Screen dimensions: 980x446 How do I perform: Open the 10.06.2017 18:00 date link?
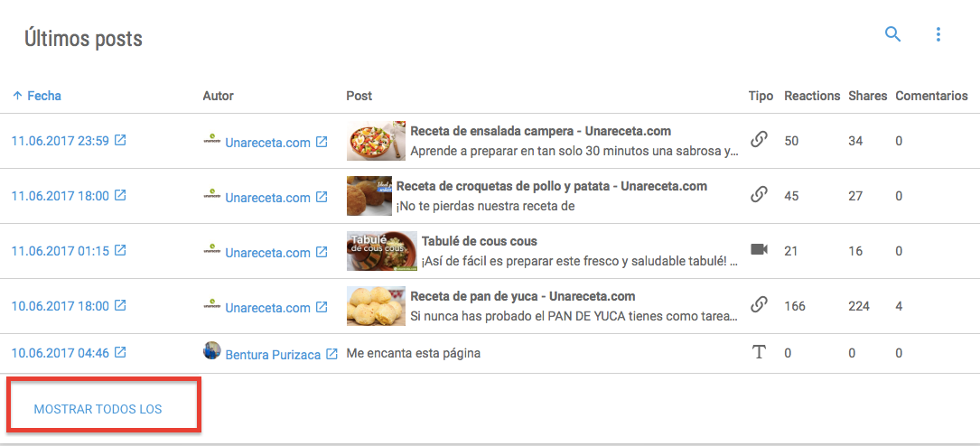point(60,306)
